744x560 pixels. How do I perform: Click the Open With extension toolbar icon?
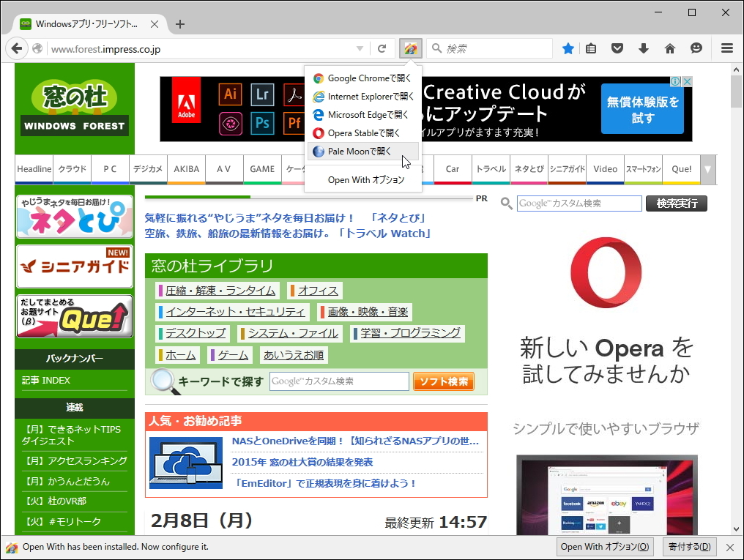(x=411, y=48)
